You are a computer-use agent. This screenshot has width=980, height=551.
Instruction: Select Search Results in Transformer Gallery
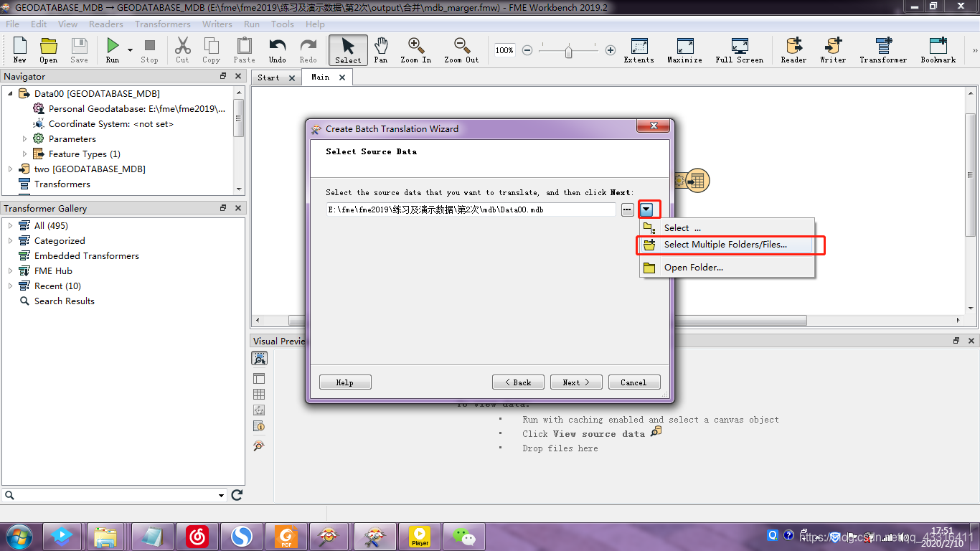click(x=64, y=301)
